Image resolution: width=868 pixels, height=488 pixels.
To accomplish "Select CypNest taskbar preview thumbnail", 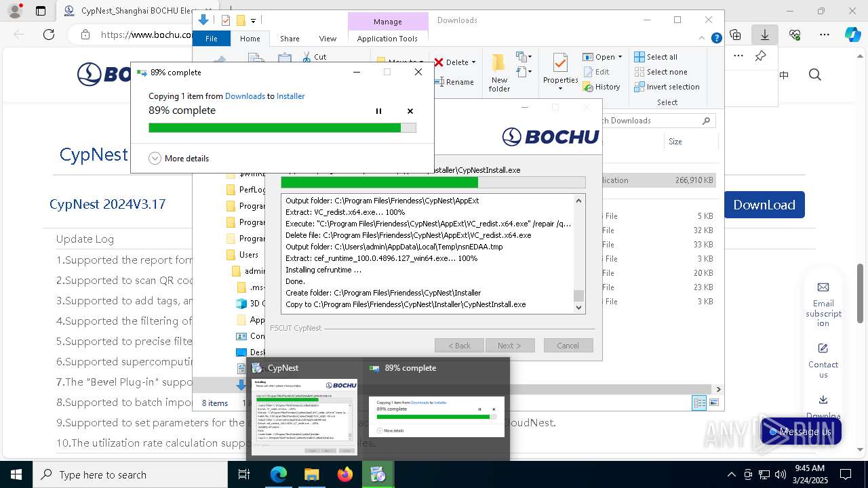I will click(x=304, y=409).
